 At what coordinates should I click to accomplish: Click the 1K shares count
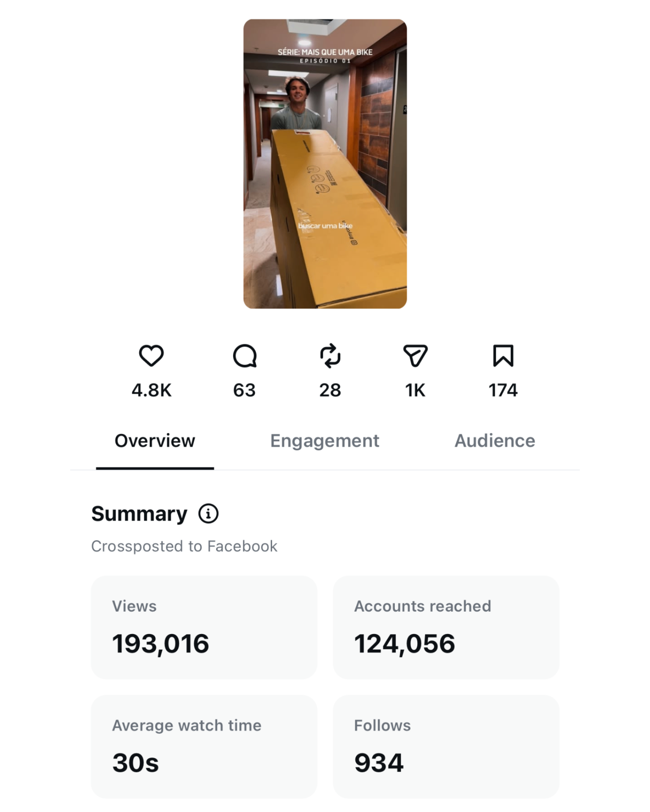pos(415,390)
